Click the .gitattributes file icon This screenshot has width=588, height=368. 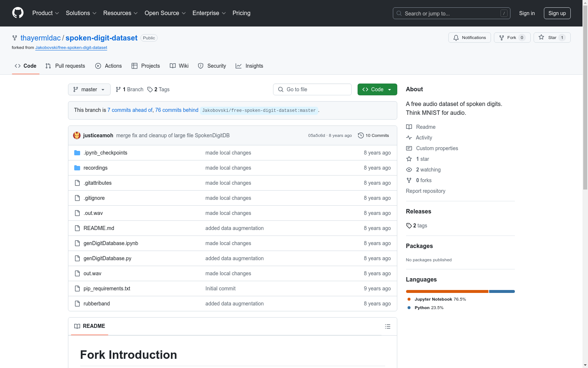(x=77, y=183)
